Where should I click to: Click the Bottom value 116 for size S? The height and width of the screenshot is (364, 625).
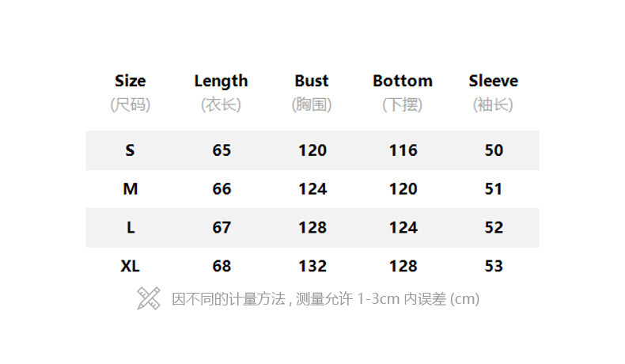click(x=403, y=150)
